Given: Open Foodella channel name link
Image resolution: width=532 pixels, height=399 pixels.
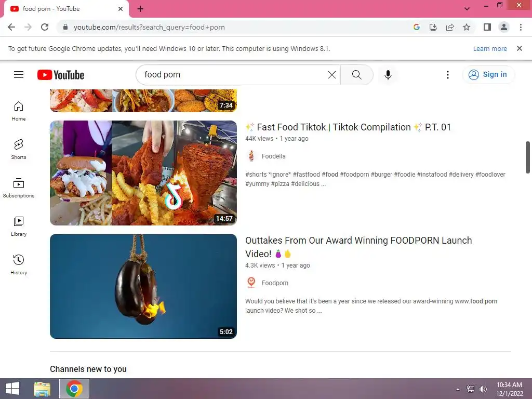Looking at the screenshot, I should (273, 156).
